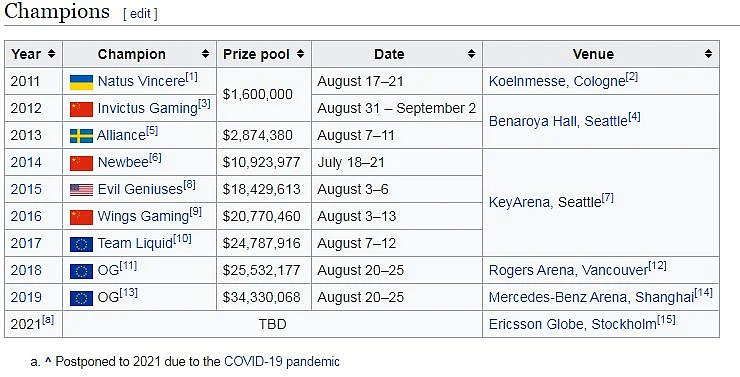The image size is (740, 377).
Task: Sort table by the Year column arrows
Action: tap(52, 54)
